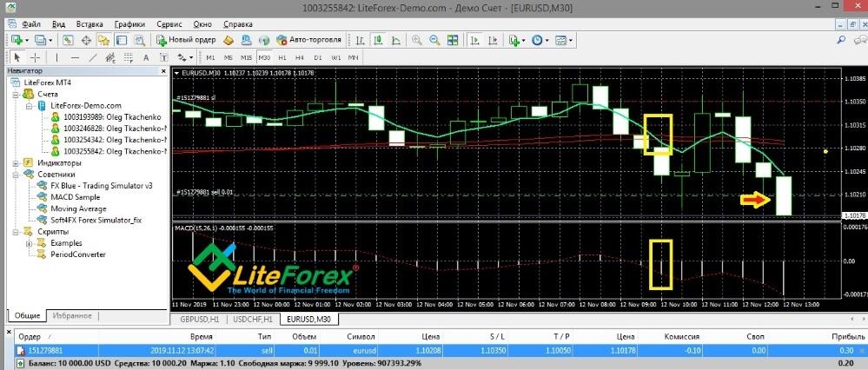Screen dimensions: 868x370
Task: Select the cursor arrow tool
Action: [x=17, y=57]
